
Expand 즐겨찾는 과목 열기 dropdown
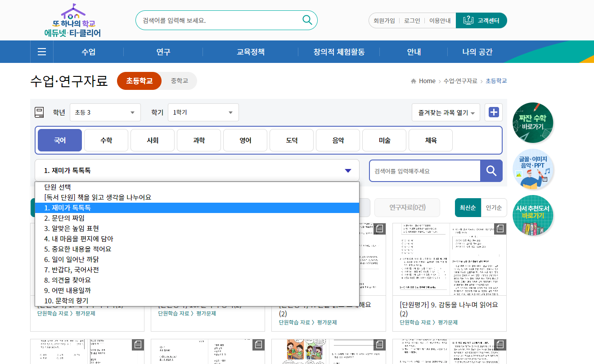pos(446,112)
